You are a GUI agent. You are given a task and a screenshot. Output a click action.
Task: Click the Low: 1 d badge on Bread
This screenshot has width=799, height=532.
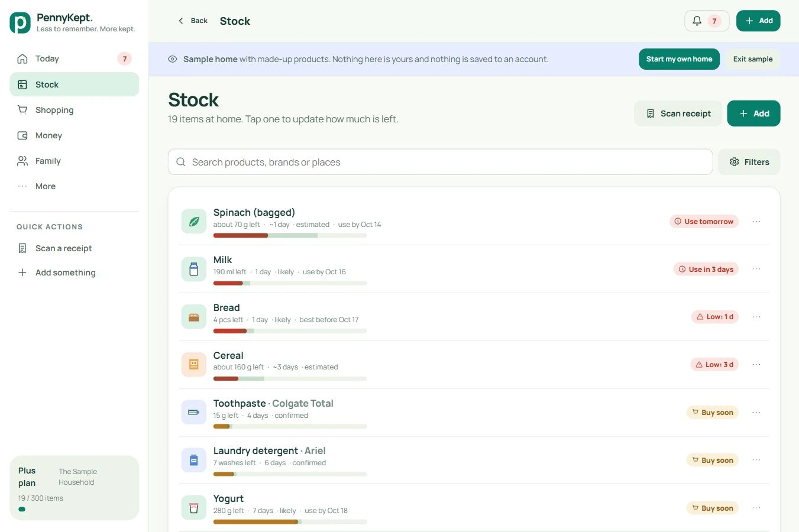(x=715, y=317)
